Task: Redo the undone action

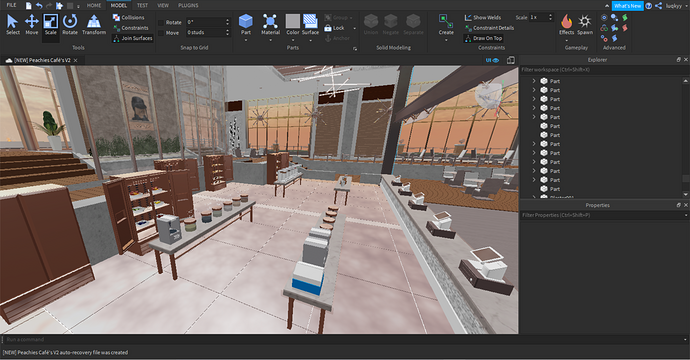Action: (49, 6)
